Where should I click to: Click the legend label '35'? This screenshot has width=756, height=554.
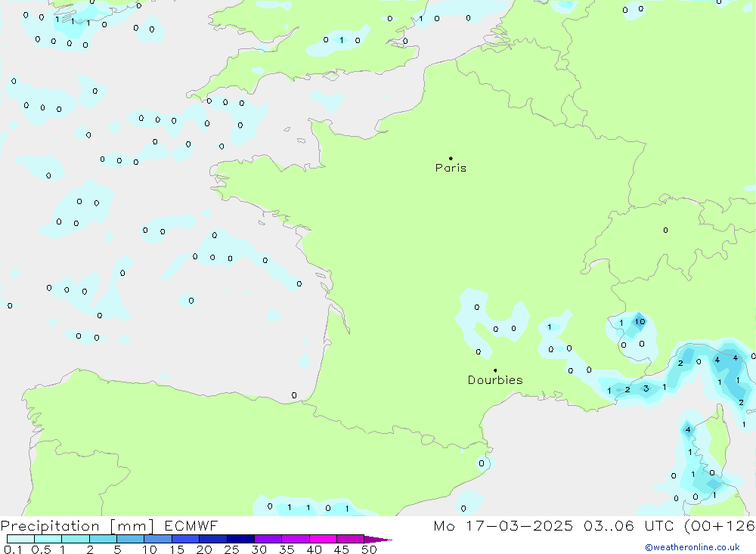click(x=287, y=549)
